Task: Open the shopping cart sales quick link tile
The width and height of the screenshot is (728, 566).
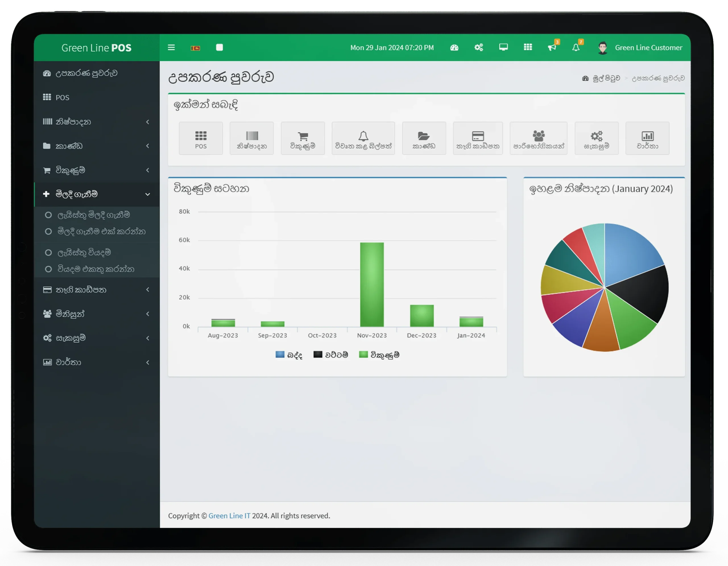Action: pyautogui.click(x=303, y=138)
